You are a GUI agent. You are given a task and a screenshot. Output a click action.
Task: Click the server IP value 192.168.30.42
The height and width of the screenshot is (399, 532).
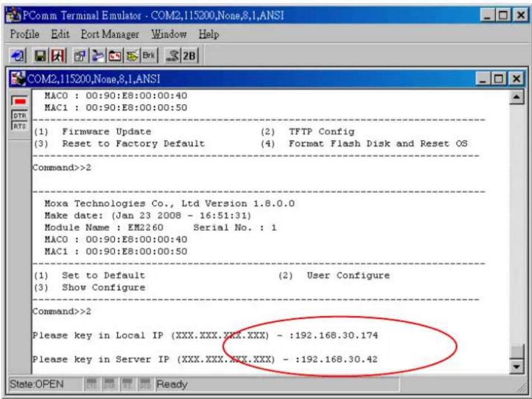click(339, 359)
